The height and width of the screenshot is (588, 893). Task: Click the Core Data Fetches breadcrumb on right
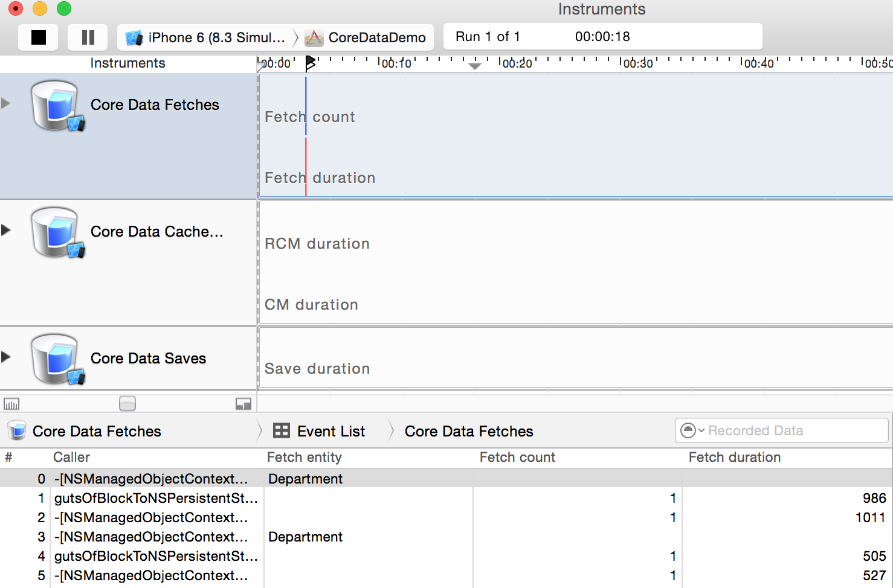coord(469,431)
